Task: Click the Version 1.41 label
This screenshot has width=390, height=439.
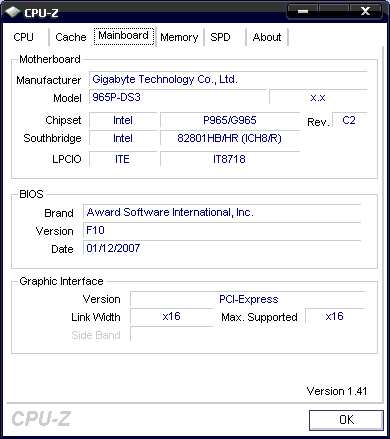Action: pyautogui.click(x=337, y=391)
